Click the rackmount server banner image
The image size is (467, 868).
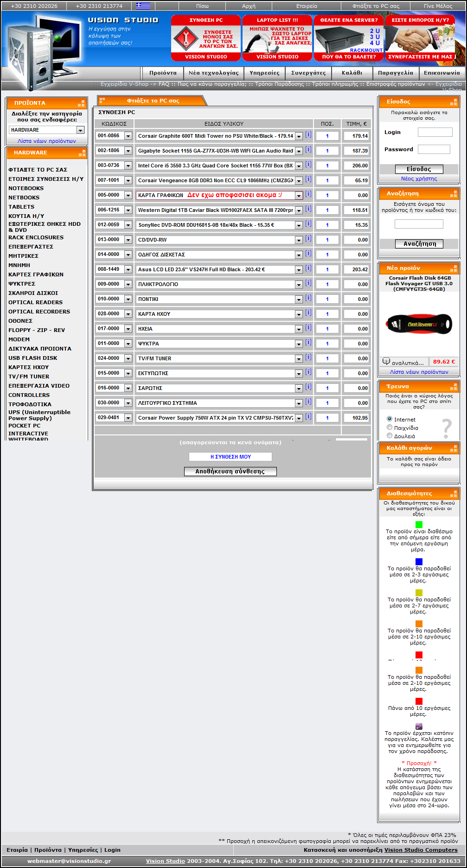pos(349,38)
